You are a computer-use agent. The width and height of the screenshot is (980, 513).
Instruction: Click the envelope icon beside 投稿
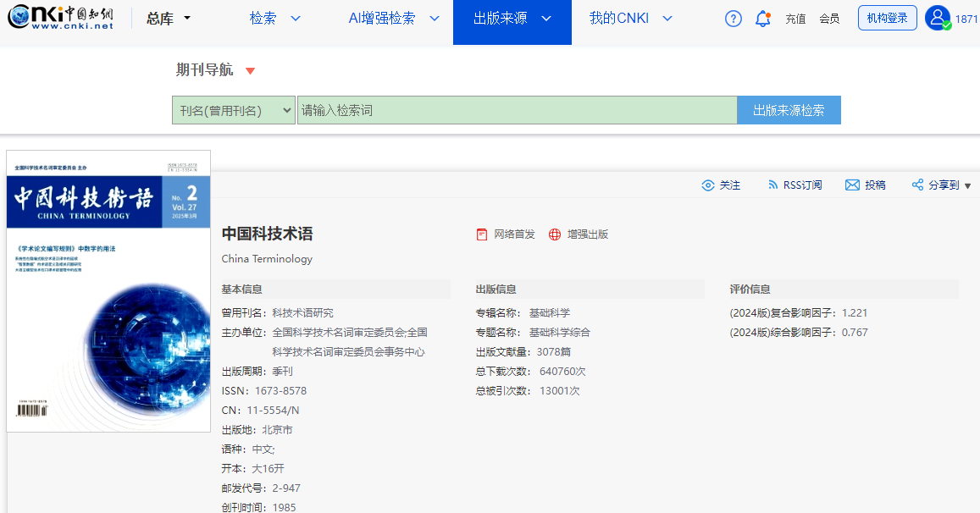[x=852, y=185]
